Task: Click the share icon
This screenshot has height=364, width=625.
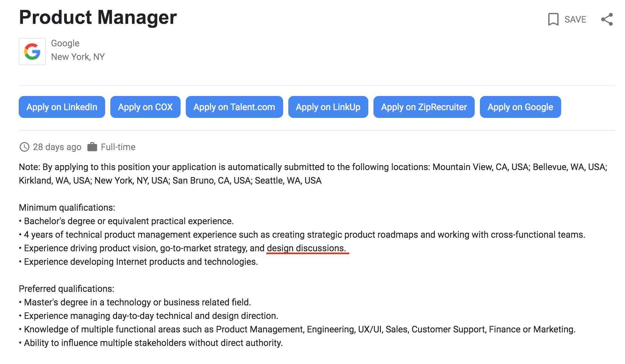Action: [607, 19]
